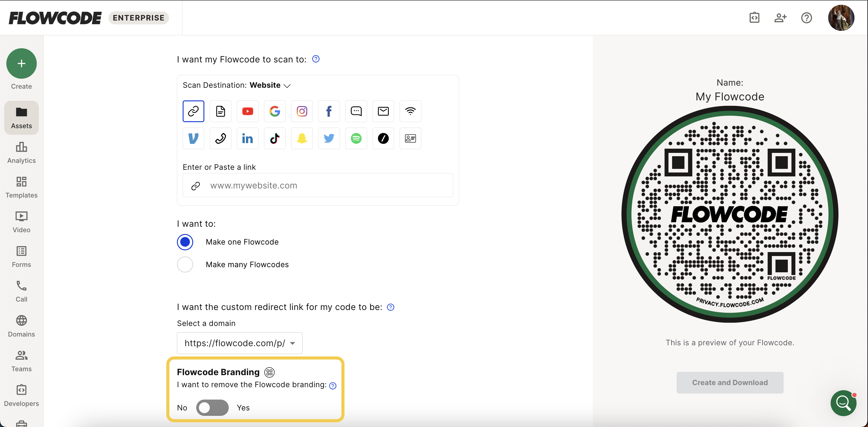Click the Flowcode logo
The image size is (868, 427).
coord(55,18)
